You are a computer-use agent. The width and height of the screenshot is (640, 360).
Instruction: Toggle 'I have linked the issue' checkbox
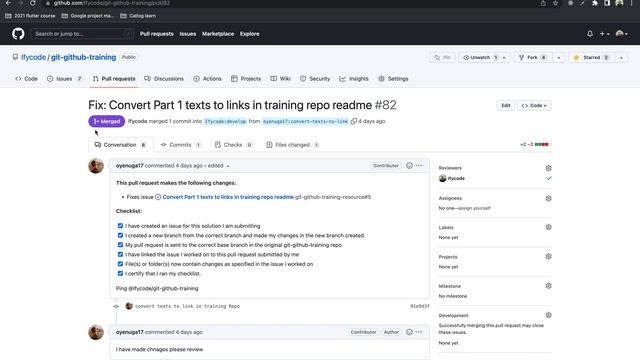tap(120, 254)
